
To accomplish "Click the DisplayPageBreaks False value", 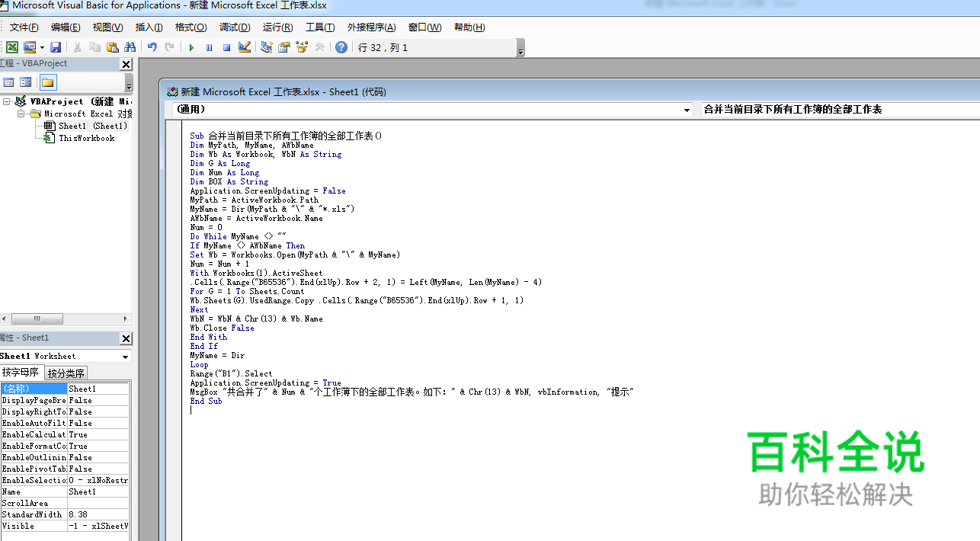I will coord(99,400).
